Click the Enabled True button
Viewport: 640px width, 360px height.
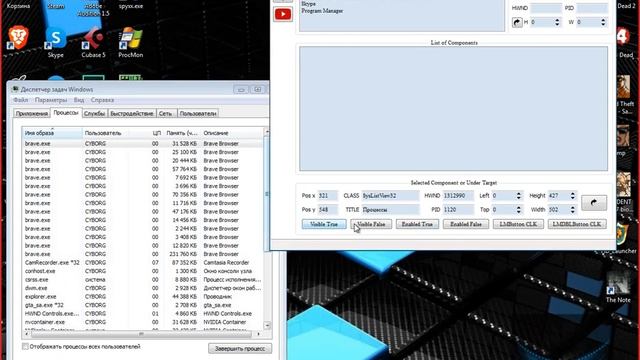pyautogui.click(x=417, y=224)
